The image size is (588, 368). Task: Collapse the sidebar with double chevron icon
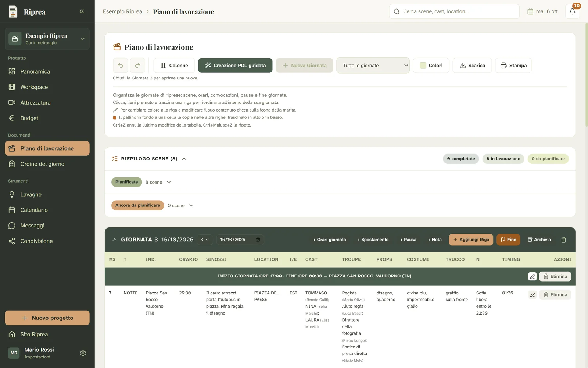(x=82, y=11)
